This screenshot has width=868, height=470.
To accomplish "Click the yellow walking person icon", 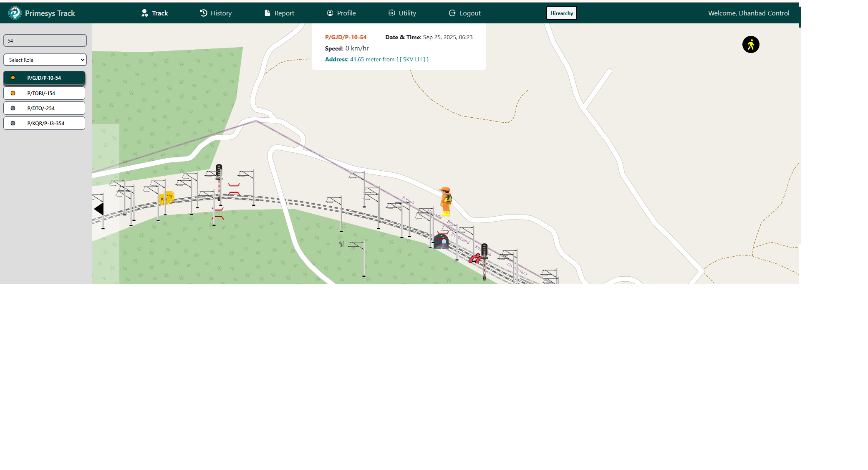I will tap(750, 45).
